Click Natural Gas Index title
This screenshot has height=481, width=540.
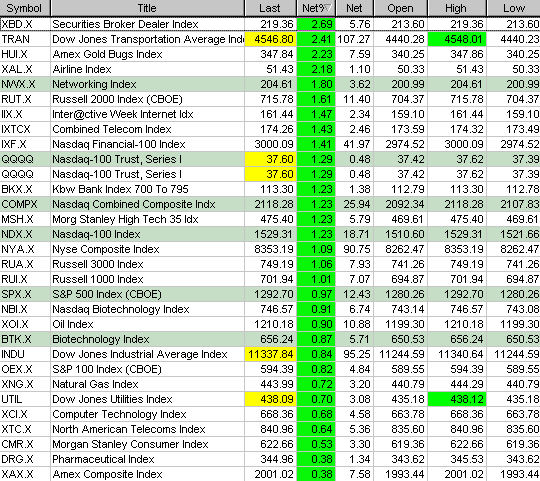tap(95, 384)
